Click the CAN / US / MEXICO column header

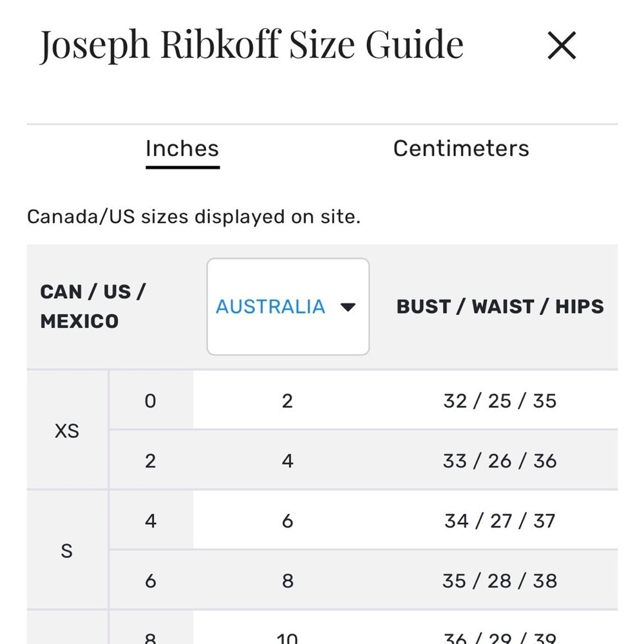pyautogui.click(x=93, y=307)
